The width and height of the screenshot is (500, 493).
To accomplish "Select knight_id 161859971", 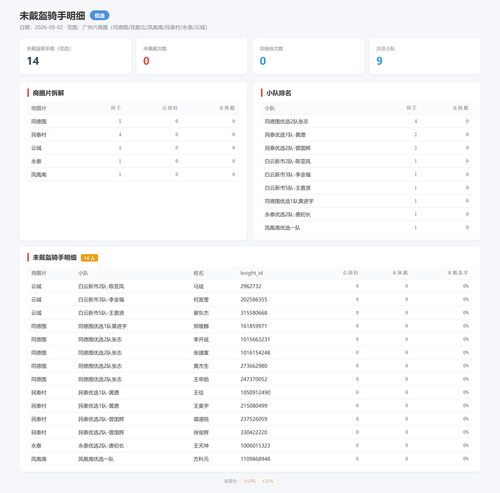I will (254, 326).
